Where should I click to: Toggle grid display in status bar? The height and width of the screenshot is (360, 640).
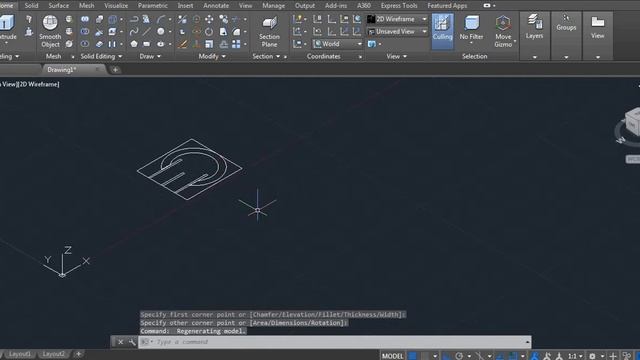point(413,356)
